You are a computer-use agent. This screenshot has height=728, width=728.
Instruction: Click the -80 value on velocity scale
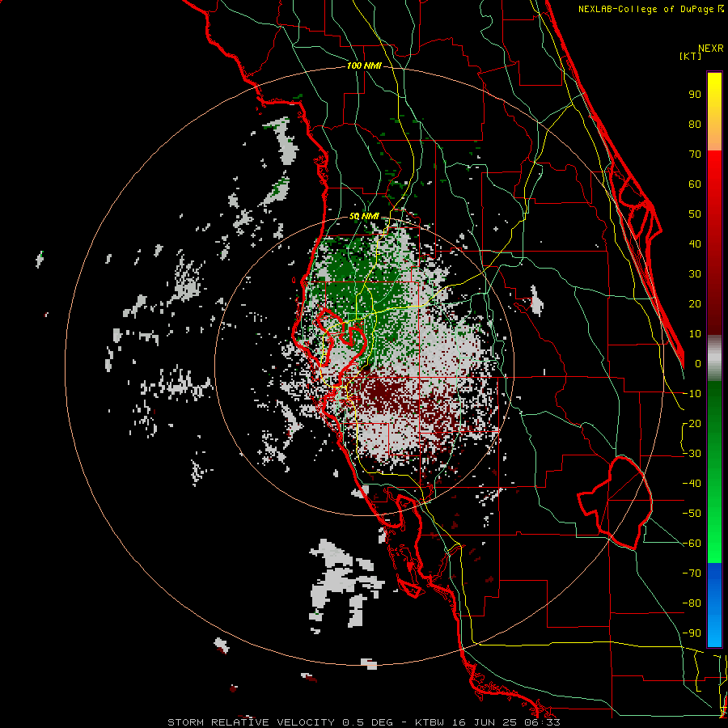pyautogui.click(x=692, y=603)
